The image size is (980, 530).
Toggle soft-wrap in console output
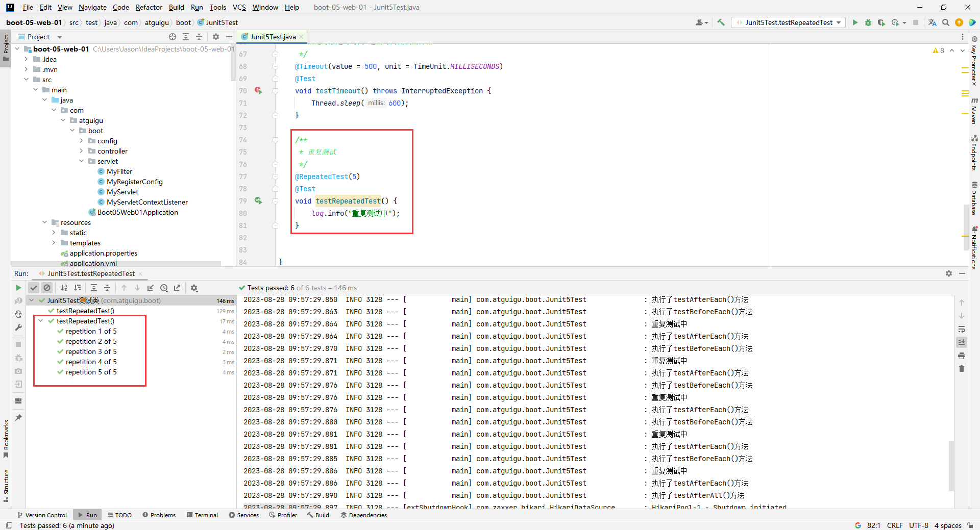click(962, 329)
